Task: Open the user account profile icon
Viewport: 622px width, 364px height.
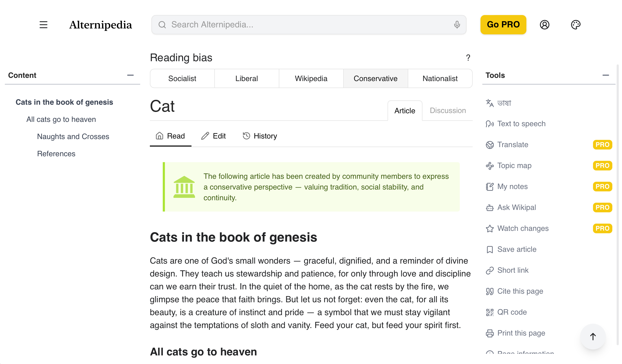Action: tap(544, 25)
